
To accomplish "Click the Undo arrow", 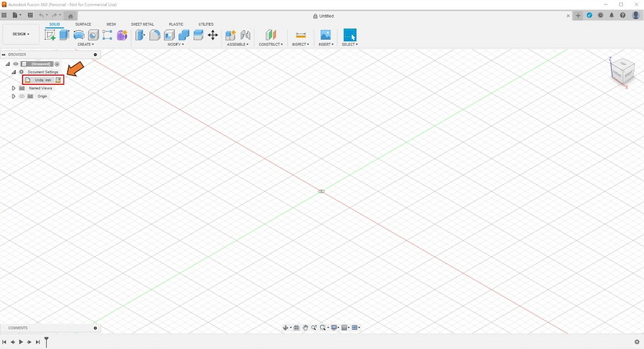I will click(41, 15).
